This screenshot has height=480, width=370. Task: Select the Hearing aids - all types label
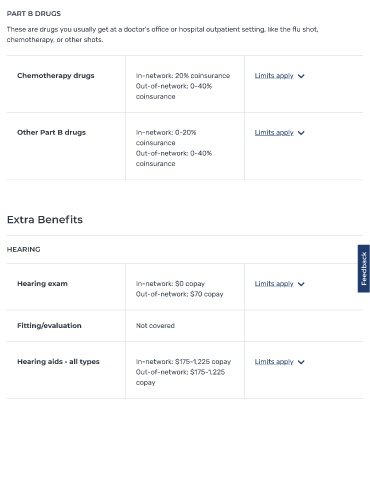(58, 362)
